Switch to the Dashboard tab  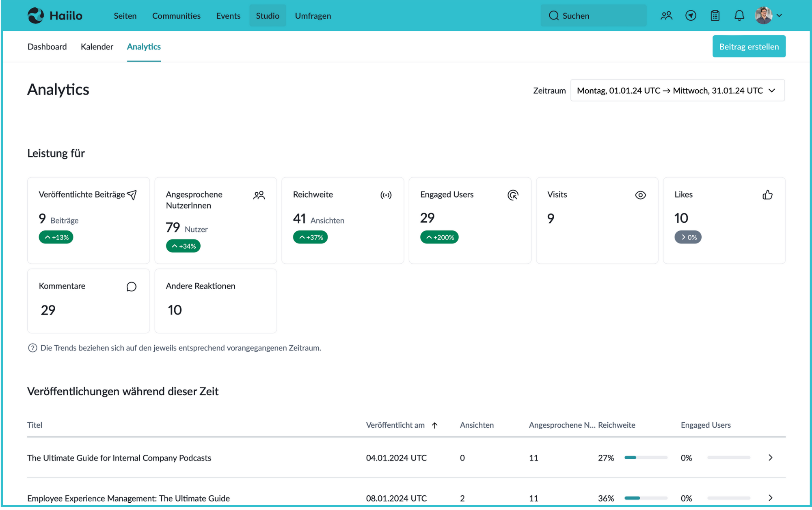[x=47, y=47]
